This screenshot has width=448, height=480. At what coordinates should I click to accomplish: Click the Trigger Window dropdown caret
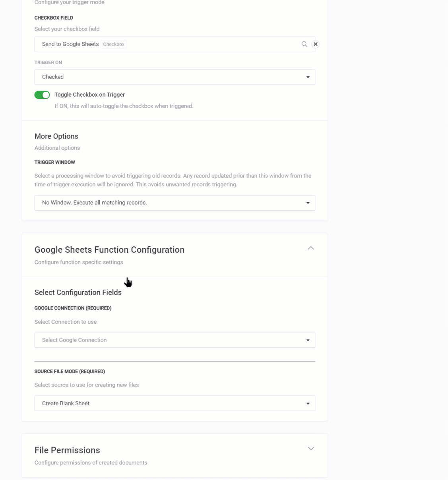(308, 203)
